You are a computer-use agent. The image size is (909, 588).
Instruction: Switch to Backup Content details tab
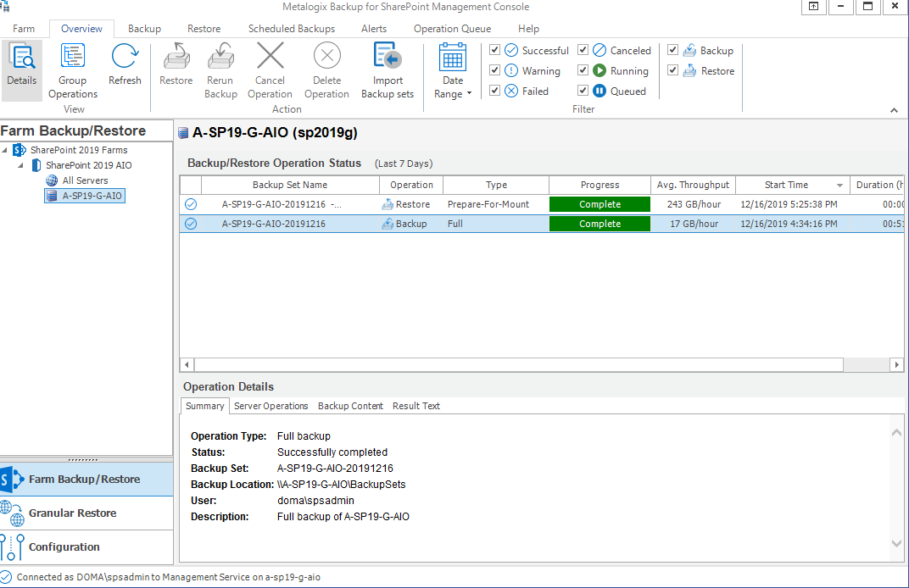point(350,406)
